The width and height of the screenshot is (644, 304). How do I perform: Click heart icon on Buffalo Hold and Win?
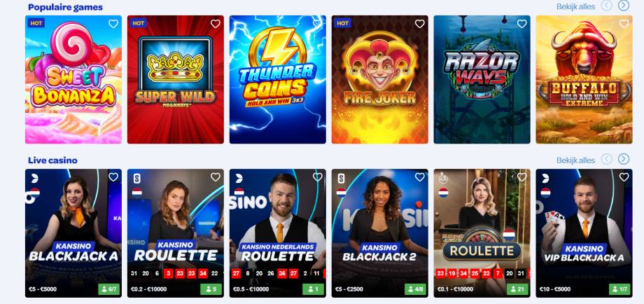624,24
